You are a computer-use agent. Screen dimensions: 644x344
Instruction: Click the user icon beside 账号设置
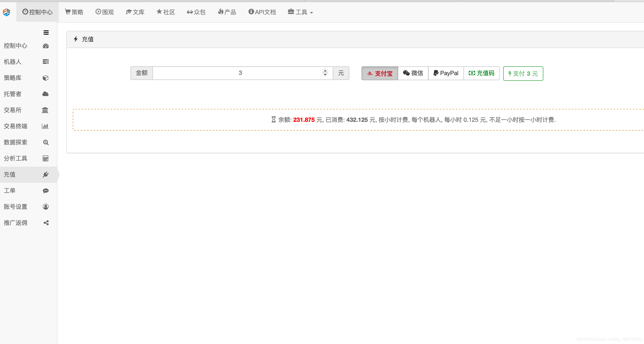(x=46, y=207)
